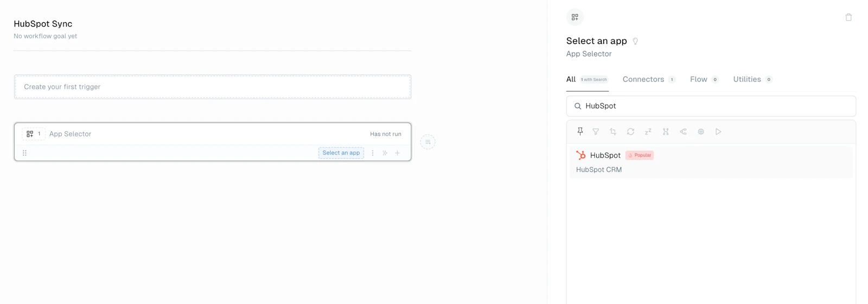
Task: Switch to the All tab
Action: tap(587, 79)
